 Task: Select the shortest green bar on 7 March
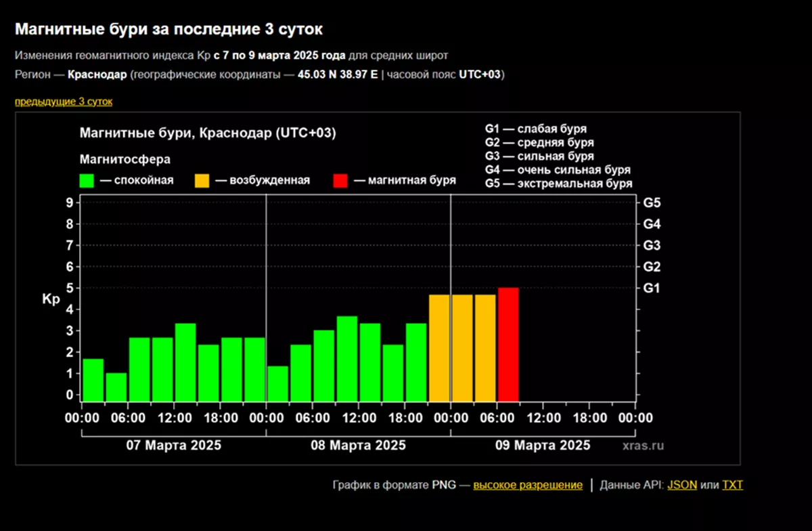pos(116,387)
